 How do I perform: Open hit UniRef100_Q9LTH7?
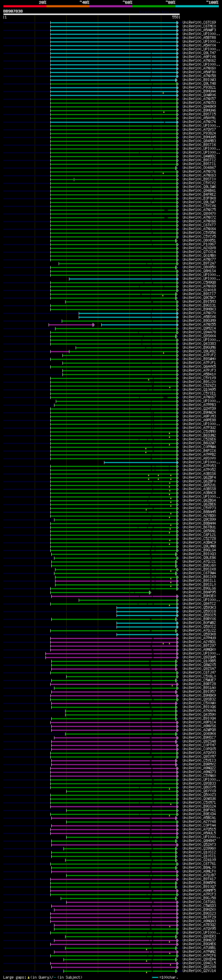click(199, 53)
